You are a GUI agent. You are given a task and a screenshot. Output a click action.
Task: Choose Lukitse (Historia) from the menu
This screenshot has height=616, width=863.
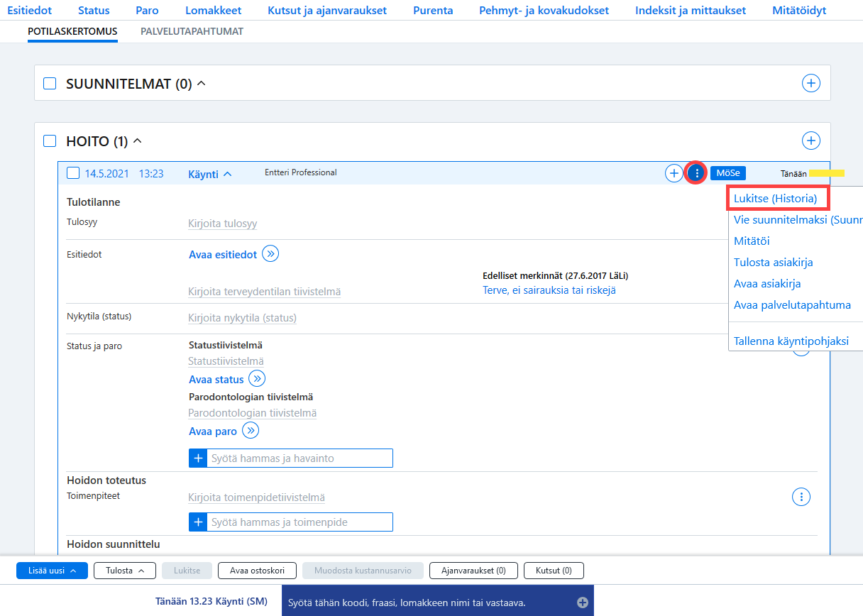click(776, 198)
